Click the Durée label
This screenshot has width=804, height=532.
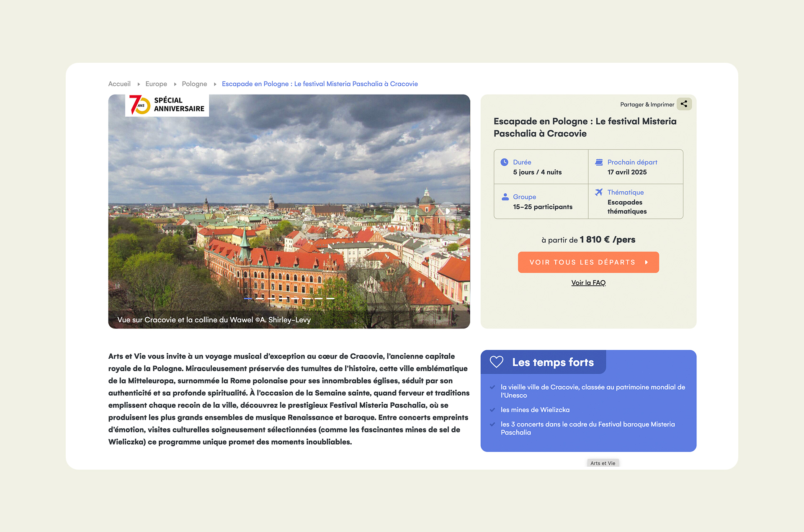pos(522,162)
